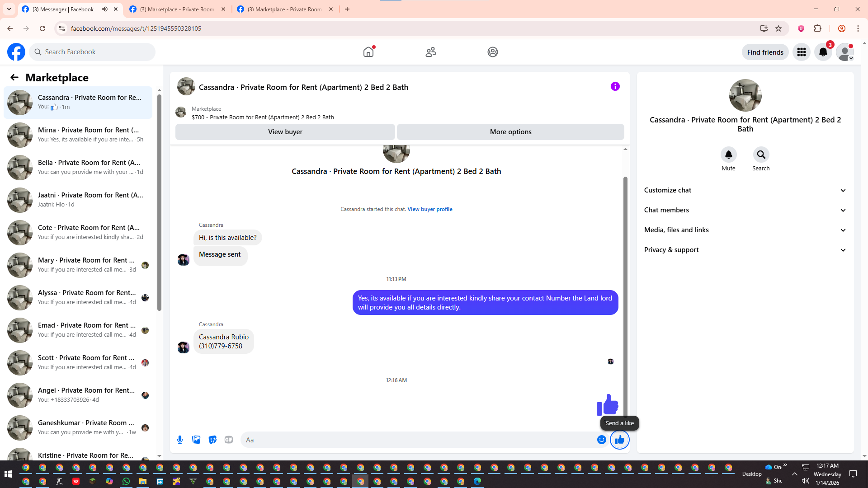The width and height of the screenshot is (868, 488).
Task: Open the Facebook notifications bell
Action: (x=823, y=52)
